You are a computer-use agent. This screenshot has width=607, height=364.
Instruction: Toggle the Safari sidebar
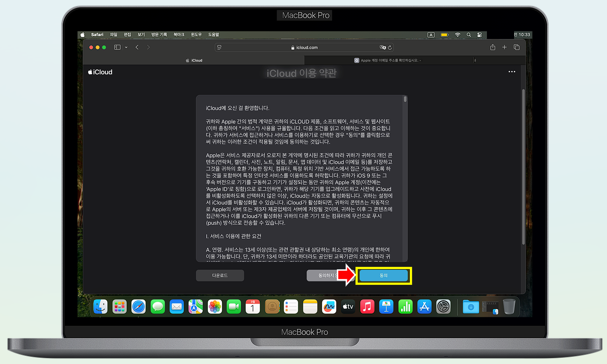[117, 47]
